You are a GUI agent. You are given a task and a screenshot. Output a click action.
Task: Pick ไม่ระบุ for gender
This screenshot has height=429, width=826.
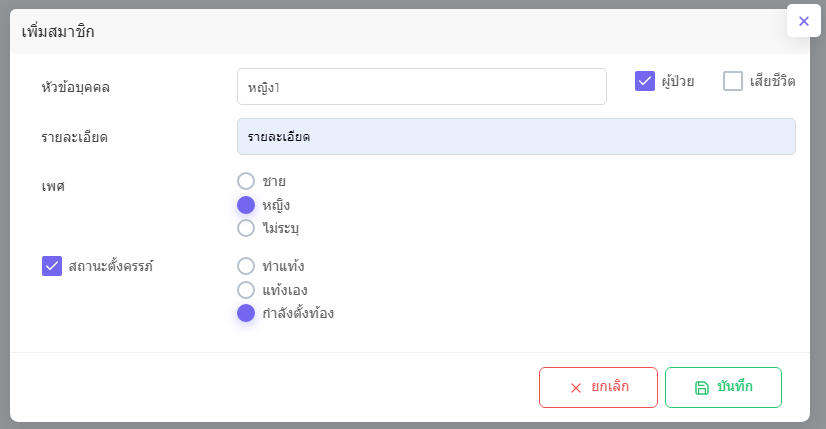click(246, 228)
